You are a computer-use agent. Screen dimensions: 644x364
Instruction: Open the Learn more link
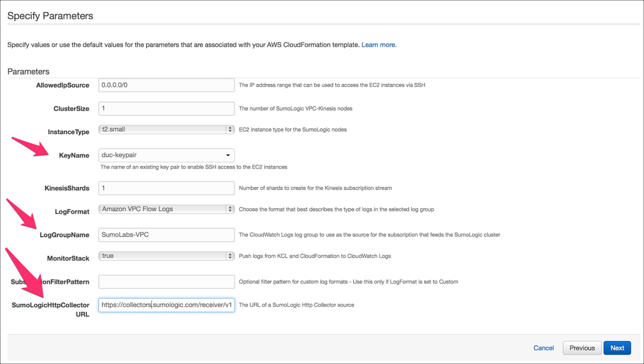[x=379, y=45]
